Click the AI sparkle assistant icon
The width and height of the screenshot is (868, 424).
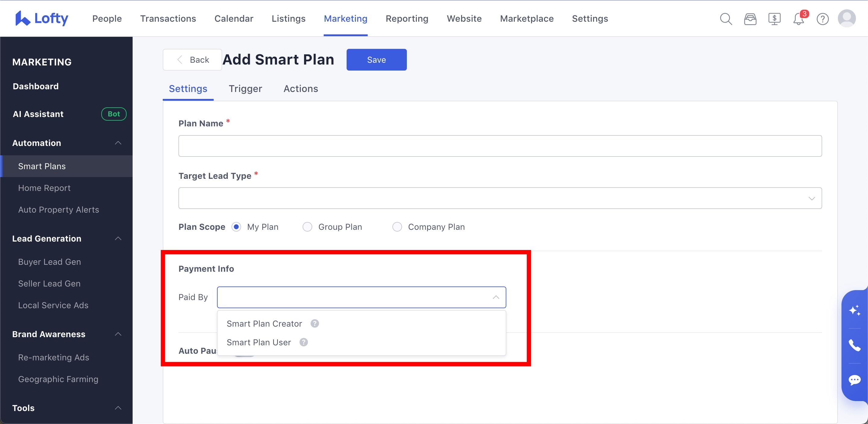pos(854,310)
